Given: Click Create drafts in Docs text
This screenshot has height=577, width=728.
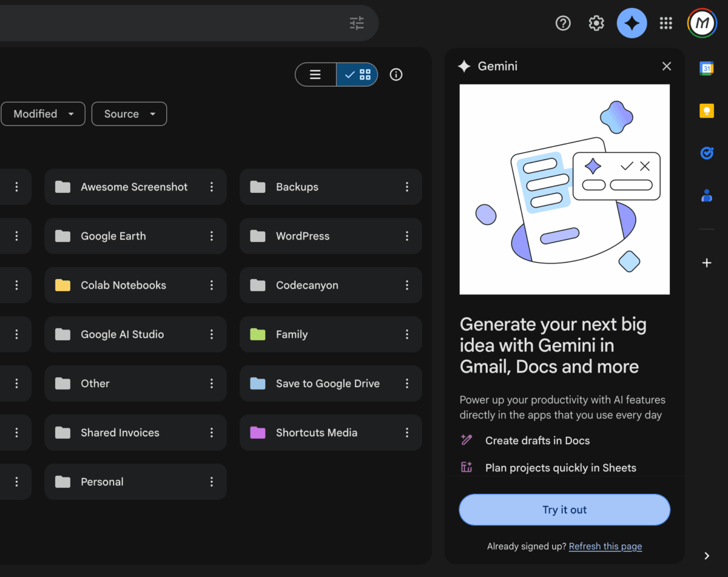Looking at the screenshot, I should pyautogui.click(x=538, y=440).
